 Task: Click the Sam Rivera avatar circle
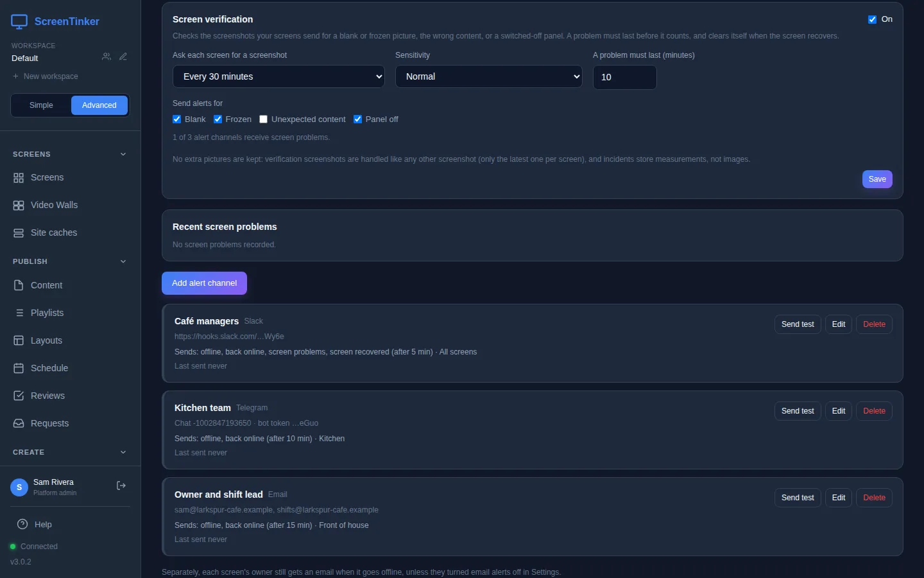19,487
